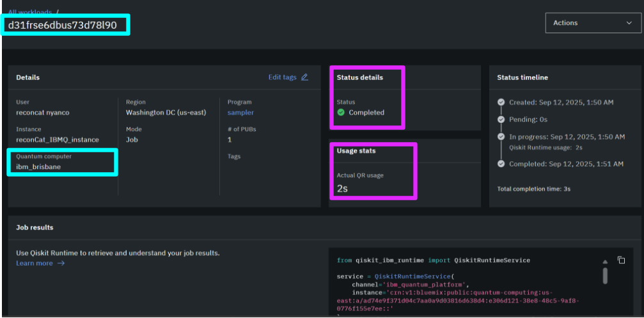644x318 pixels.
Task: Click the pencil icon beside Edit tags
Action: [304, 77]
